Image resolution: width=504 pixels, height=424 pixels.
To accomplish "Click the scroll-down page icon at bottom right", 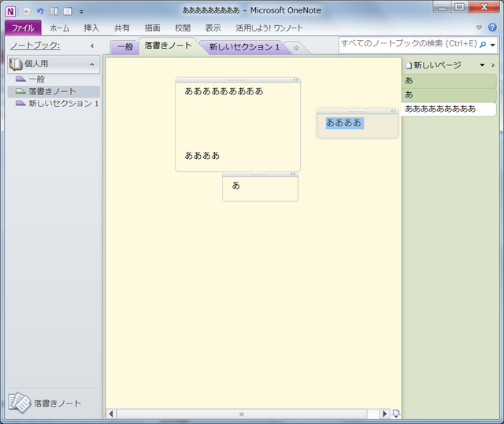I will (395, 414).
